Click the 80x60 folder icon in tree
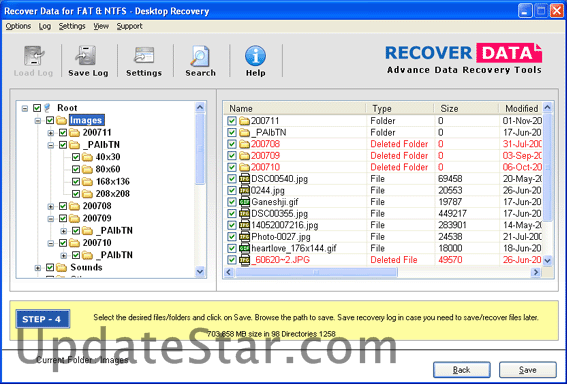This screenshot has width=568, height=387. (x=87, y=169)
